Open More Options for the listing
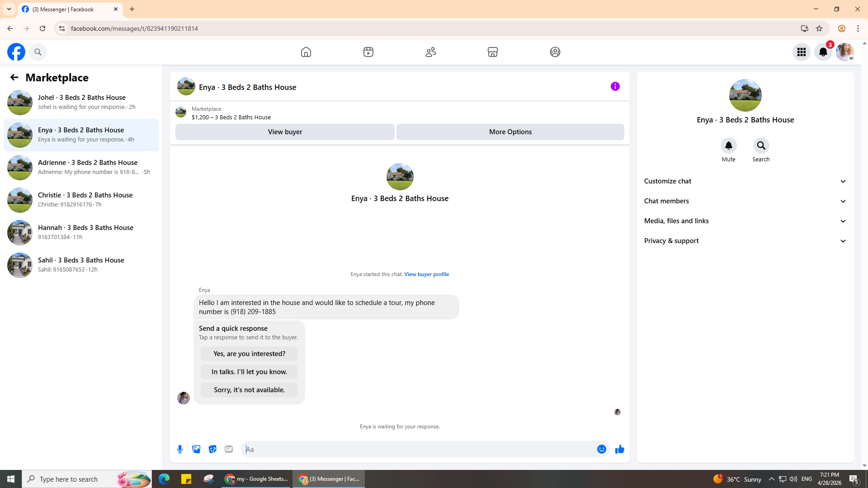Screen dimensions: 868x488 (510, 132)
